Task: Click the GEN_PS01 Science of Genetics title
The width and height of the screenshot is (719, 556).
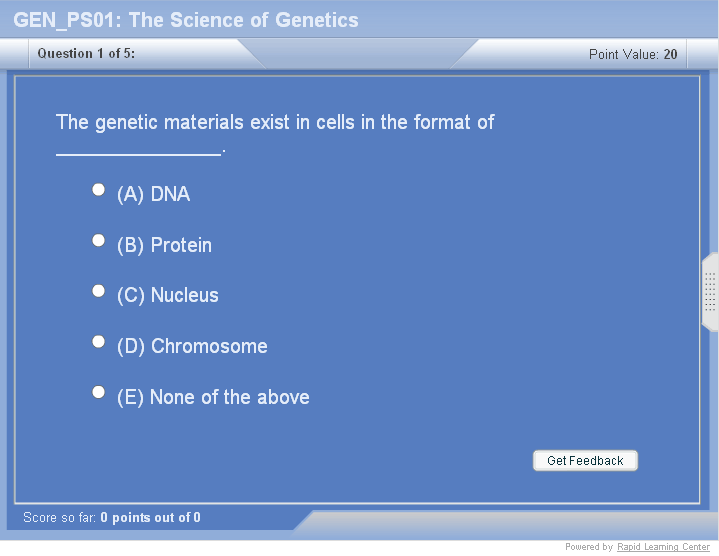Action: (186, 20)
